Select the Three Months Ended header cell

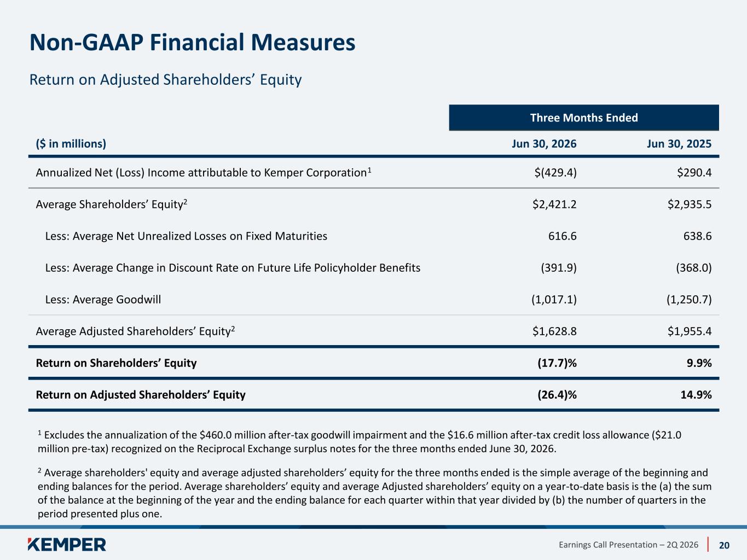click(x=584, y=118)
